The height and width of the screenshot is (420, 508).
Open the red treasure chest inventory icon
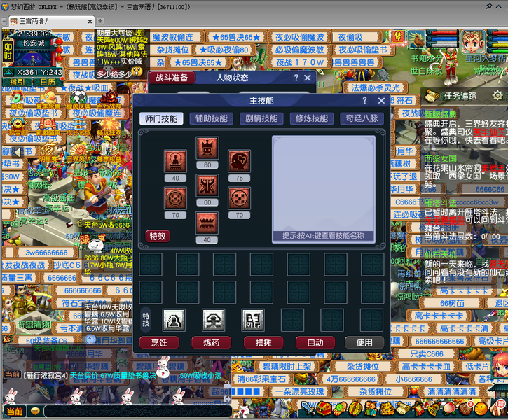pos(324,409)
